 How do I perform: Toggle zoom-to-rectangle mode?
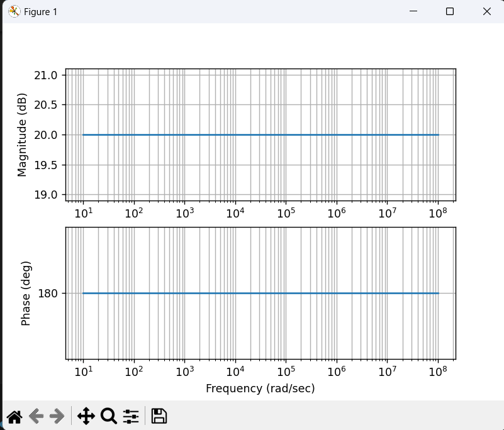click(x=108, y=416)
